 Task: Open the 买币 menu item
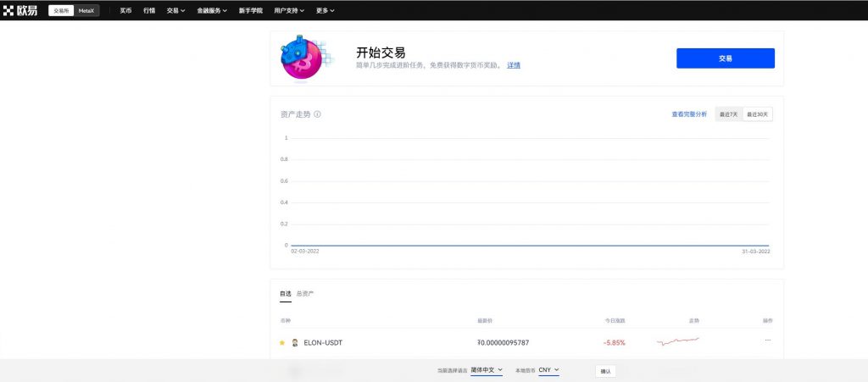pos(125,10)
